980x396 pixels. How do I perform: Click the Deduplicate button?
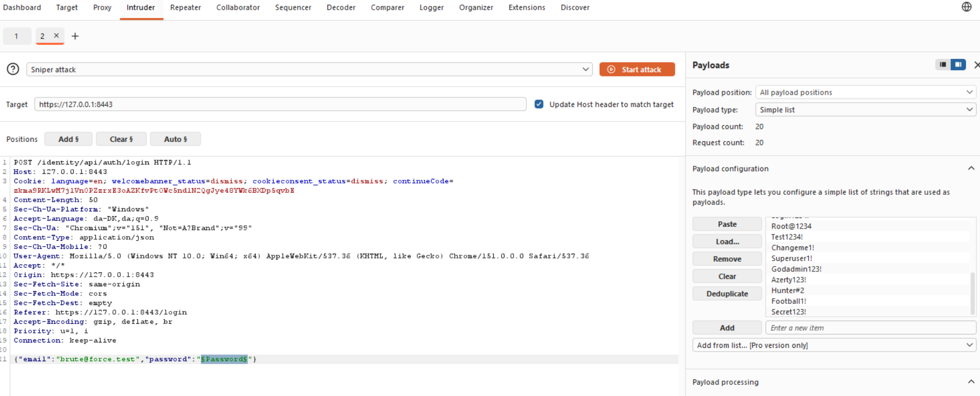point(727,294)
